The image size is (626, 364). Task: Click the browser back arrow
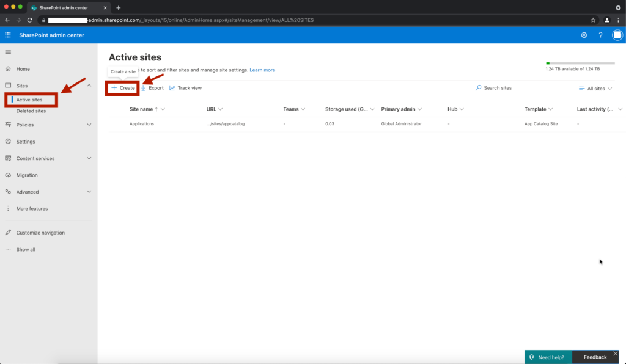coord(7,20)
